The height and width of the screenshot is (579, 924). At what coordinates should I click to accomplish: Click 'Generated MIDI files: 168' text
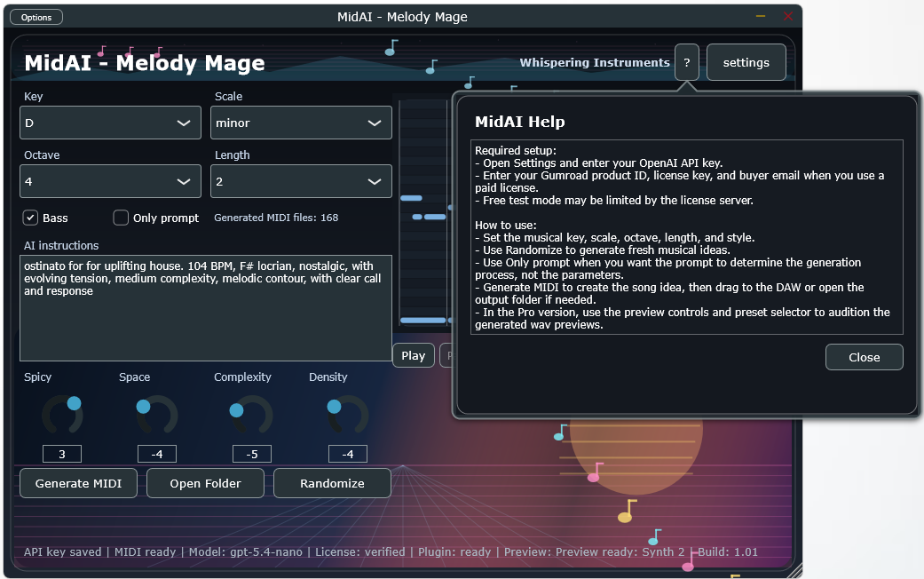276,218
